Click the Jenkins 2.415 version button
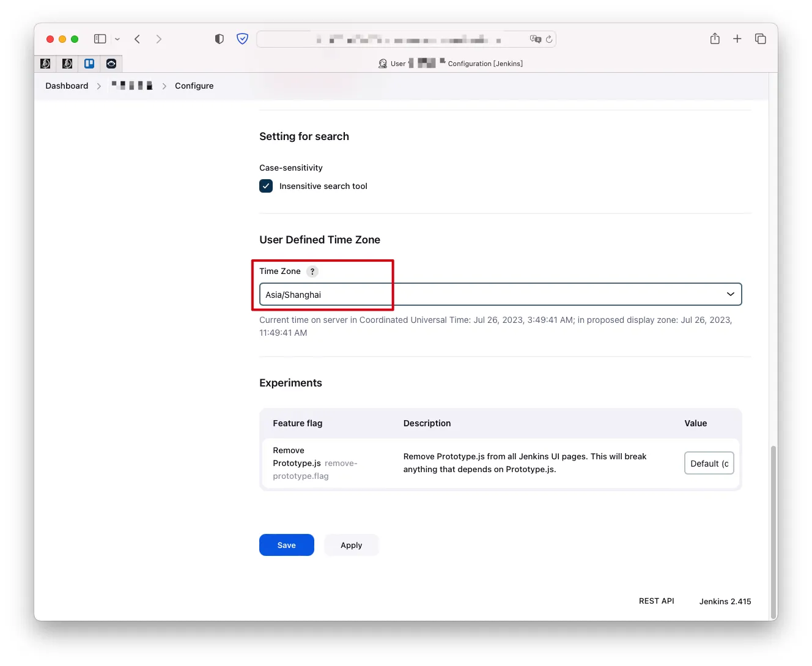Viewport: 812px width, 666px height. (x=725, y=601)
